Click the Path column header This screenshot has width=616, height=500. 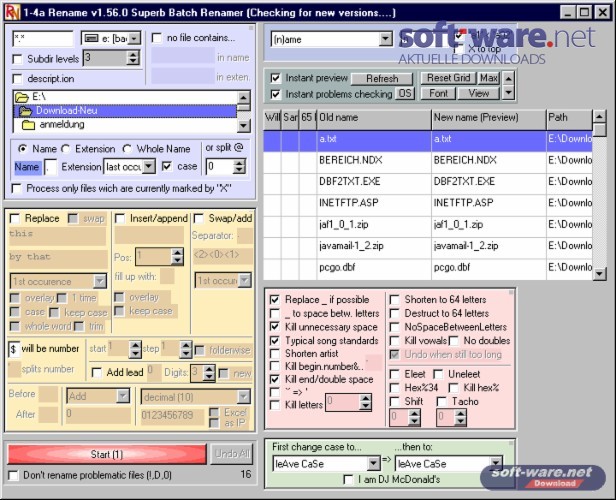pyautogui.click(x=569, y=118)
